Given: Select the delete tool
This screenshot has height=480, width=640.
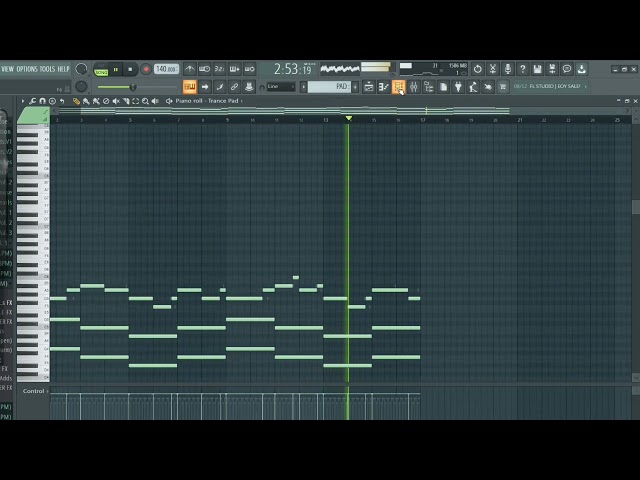Looking at the screenshot, I should [x=106, y=101].
